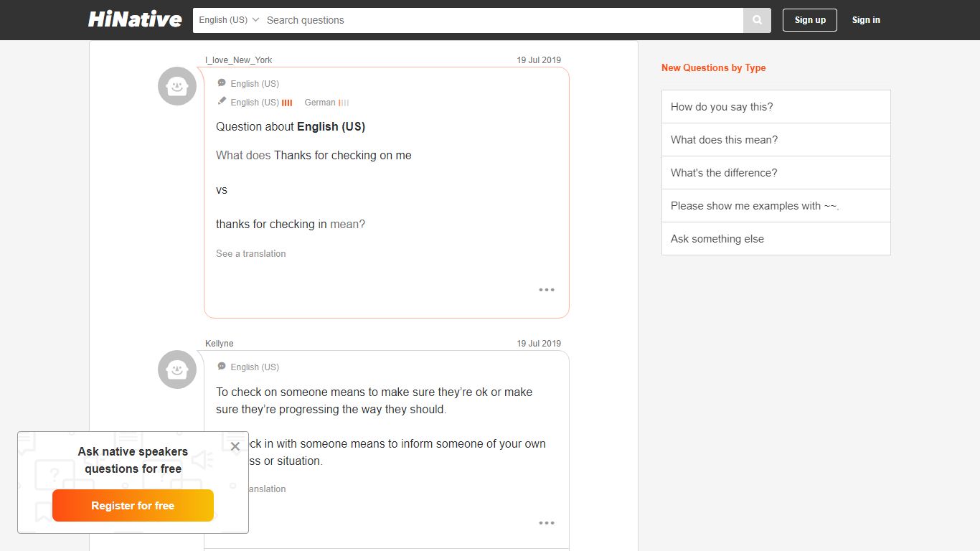The height and width of the screenshot is (551, 980).
Task: Select Ask something else
Action: (x=776, y=239)
